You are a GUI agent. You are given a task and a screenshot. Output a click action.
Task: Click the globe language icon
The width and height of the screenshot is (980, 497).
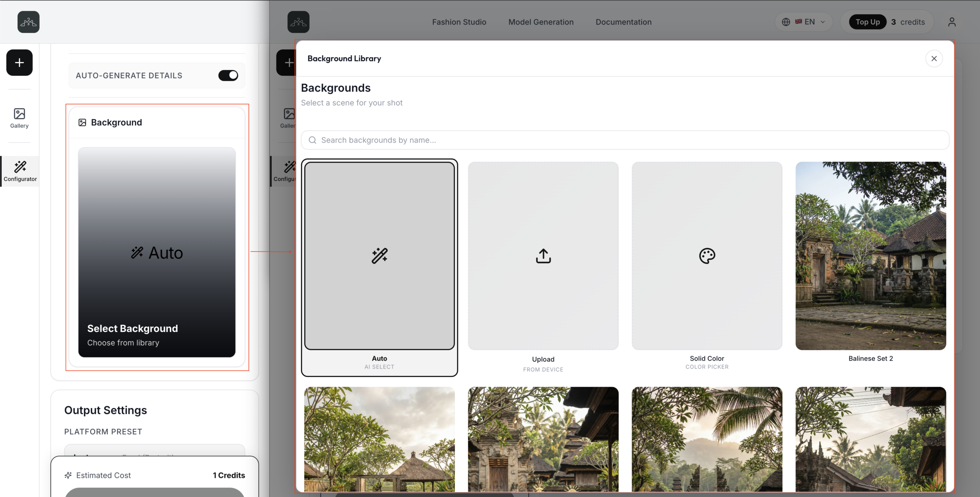[786, 22]
